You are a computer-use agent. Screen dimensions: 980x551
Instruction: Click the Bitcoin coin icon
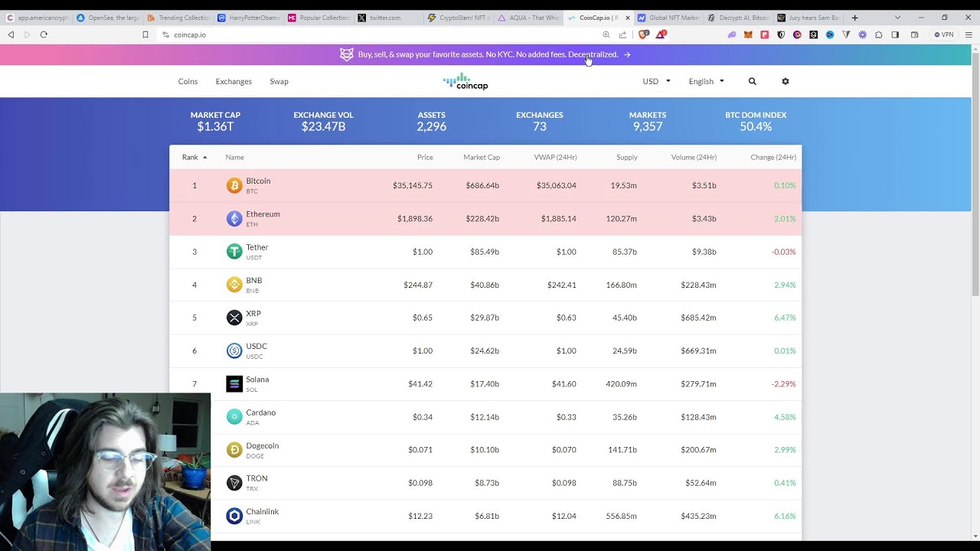pyautogui.click(x=234, y=186)
